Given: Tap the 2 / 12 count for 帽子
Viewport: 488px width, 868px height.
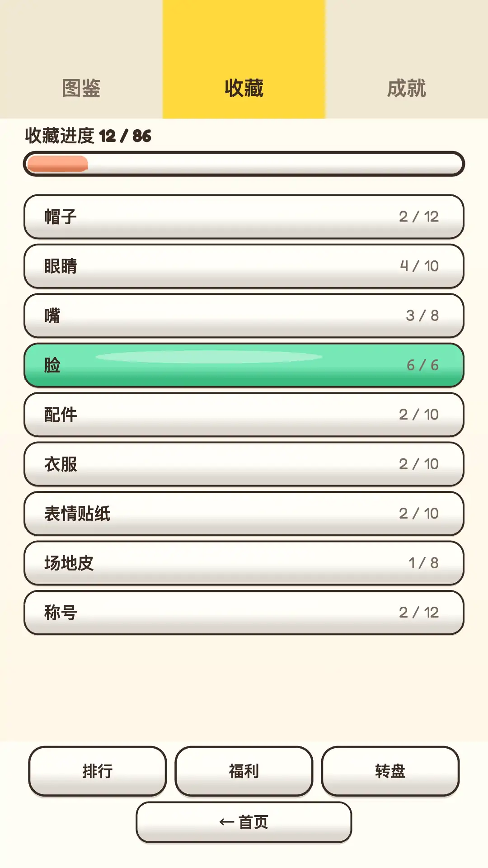Looking at the screenshot, I should [419, 217].
